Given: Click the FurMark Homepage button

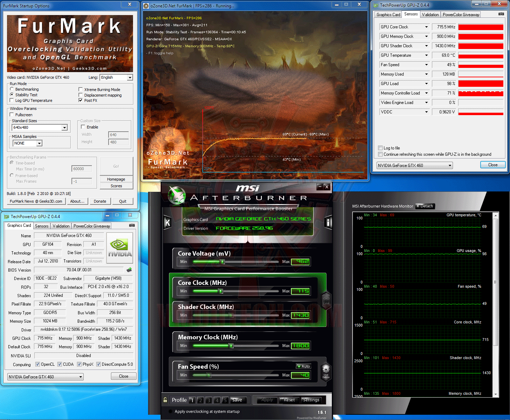Looking at the screenshot, I should (116, 179).
